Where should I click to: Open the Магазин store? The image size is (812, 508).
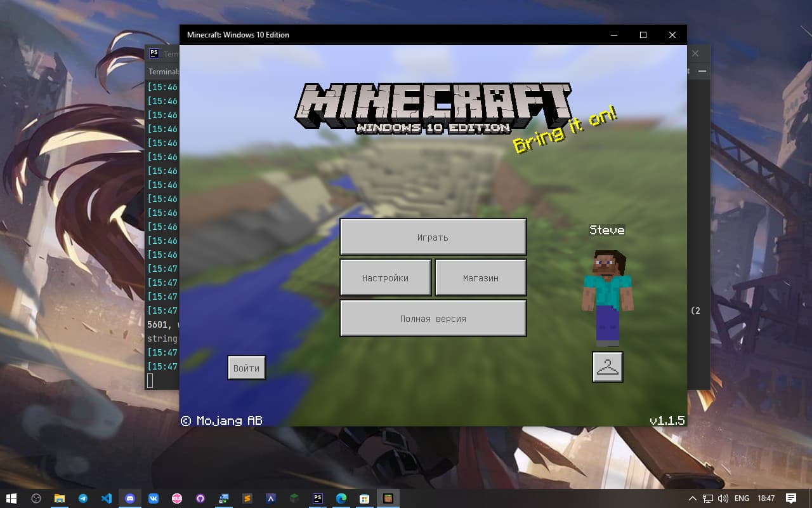coord(481,277)
